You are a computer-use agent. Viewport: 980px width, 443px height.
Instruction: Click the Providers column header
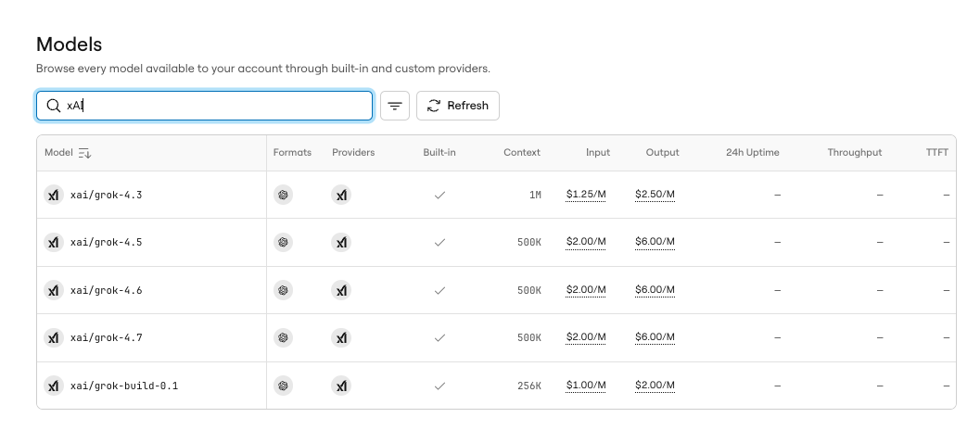pos(353,153)
